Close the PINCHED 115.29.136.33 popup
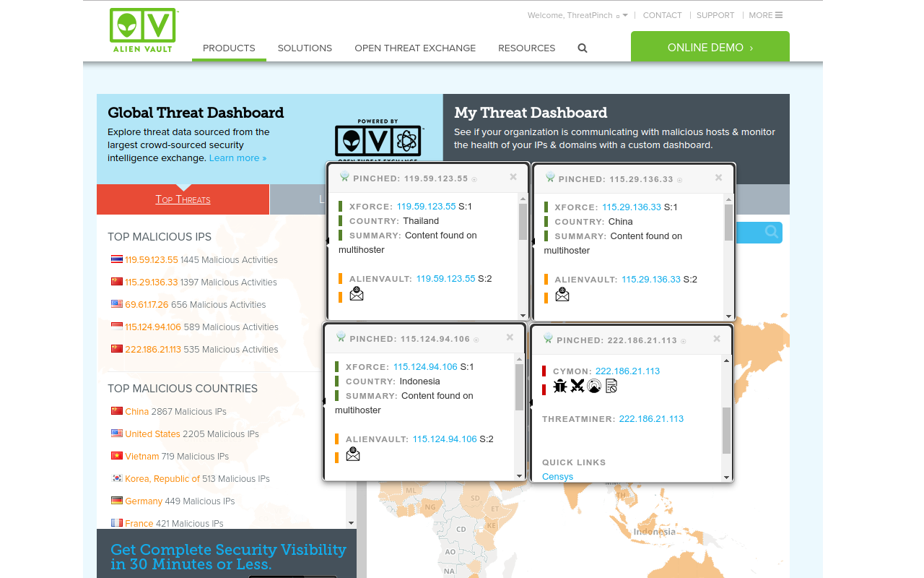This screenshot has width=924, height=578. [719, 178]
